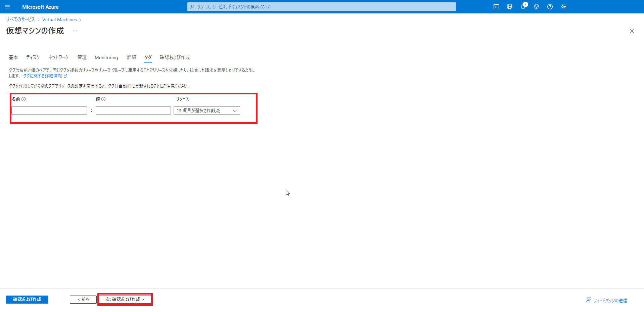Click the blue 確認および作成 button

(x=27, y=300)
